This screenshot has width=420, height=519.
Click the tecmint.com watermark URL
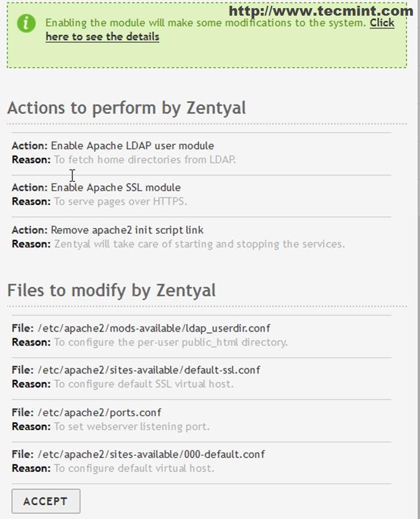321,10
